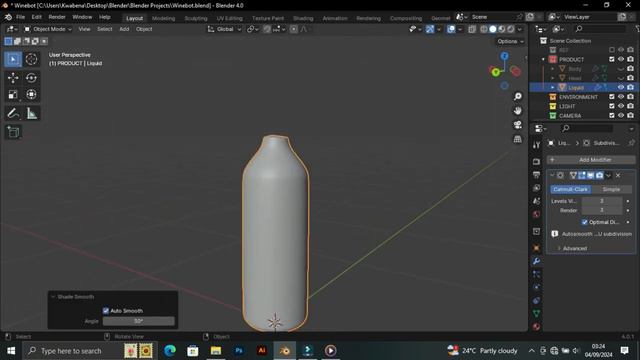Image resolution: width=640 pixels, height=360 pixels.
Task: Open the Object Mode dropdown
Action: point(48,29)
